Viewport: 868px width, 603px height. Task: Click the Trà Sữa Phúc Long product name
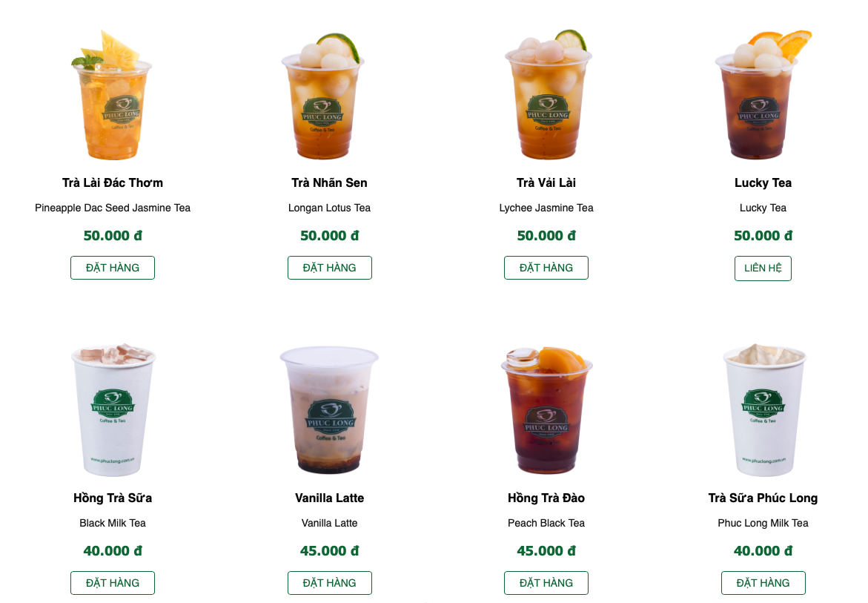point(763,498)
